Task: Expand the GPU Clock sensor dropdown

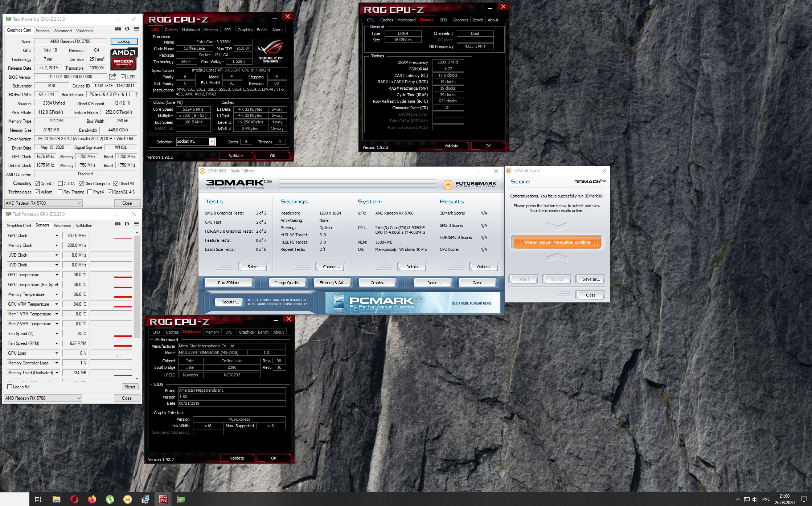Action: click(57, 236)
